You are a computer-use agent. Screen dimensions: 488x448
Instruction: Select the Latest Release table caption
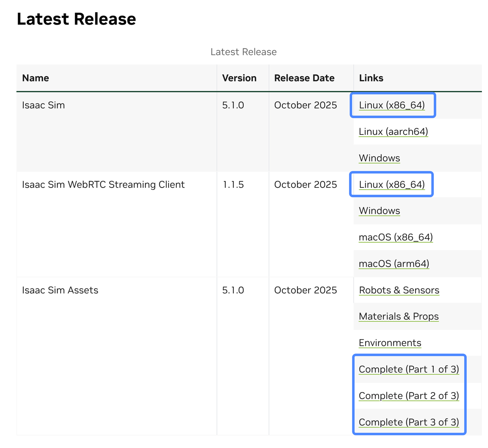point(244,52)
